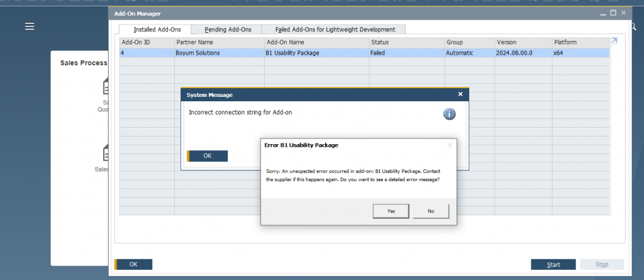The height and width of the screenshot is (280, 644).
Task: Sort by Partner Name column header
Action: tap(219, 42)
